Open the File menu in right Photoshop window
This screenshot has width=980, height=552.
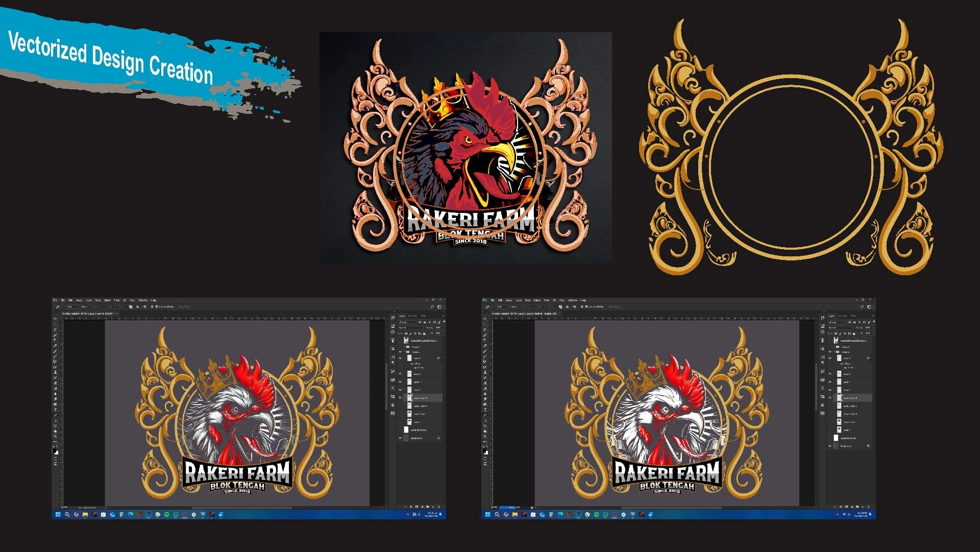pyautogui.click(x=493, y=300)
